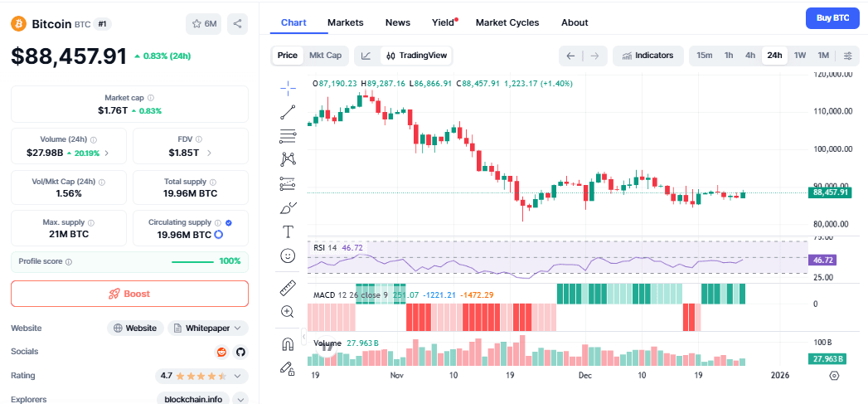Expand the Explorers list chevron
The width and height of the screenshot is (868, 404).
click(x=240, y=399)
